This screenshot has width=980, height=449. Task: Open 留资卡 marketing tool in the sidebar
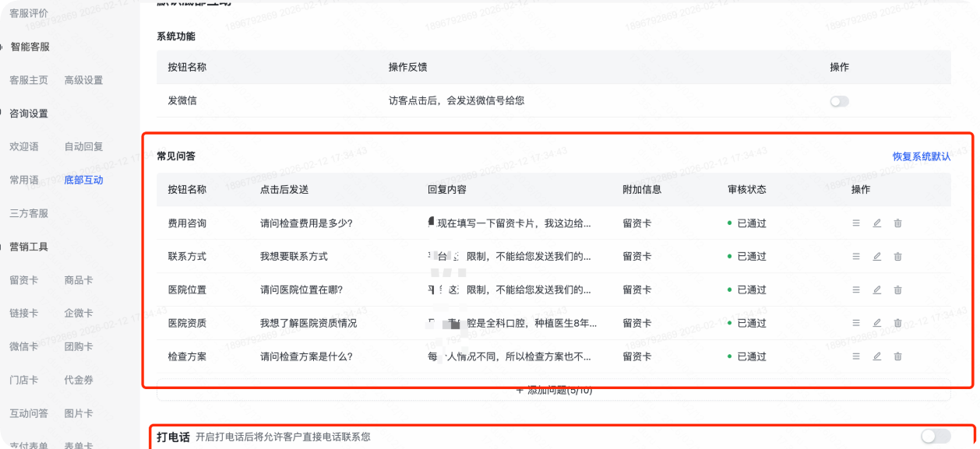[24, 280]
